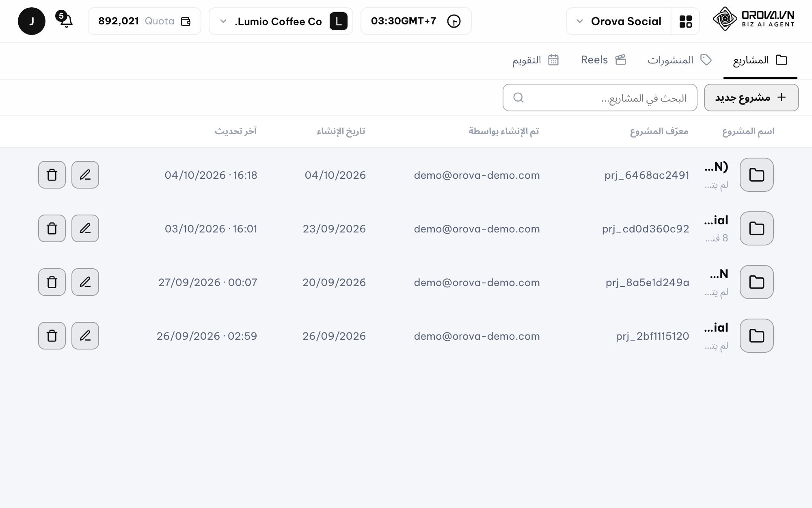Delete project prj_2bf1115120 with trash icon
The image size is (812, 508).
52,336
